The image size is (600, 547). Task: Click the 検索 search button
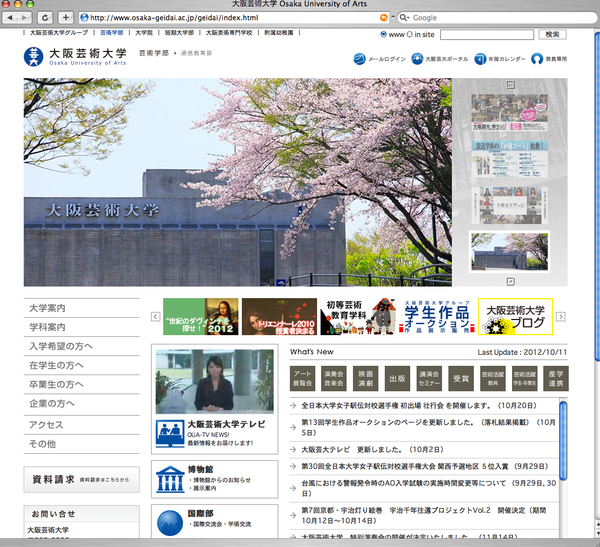pos(552,34)
